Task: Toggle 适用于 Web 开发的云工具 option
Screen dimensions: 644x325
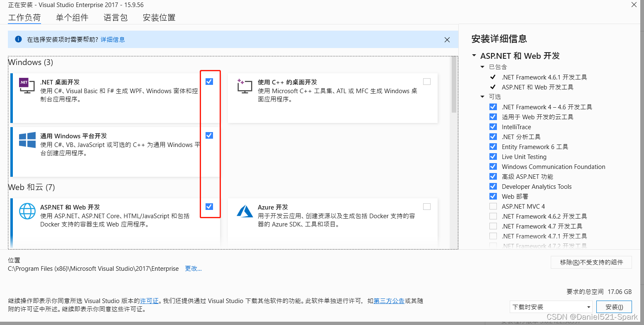Action: click(x=493, y=117)
